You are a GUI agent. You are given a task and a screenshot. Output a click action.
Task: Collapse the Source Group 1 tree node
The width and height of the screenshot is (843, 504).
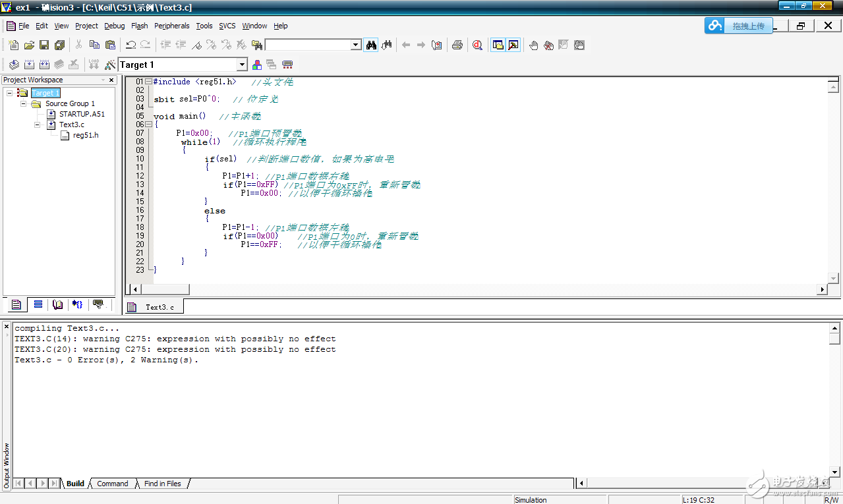[23, 103]
